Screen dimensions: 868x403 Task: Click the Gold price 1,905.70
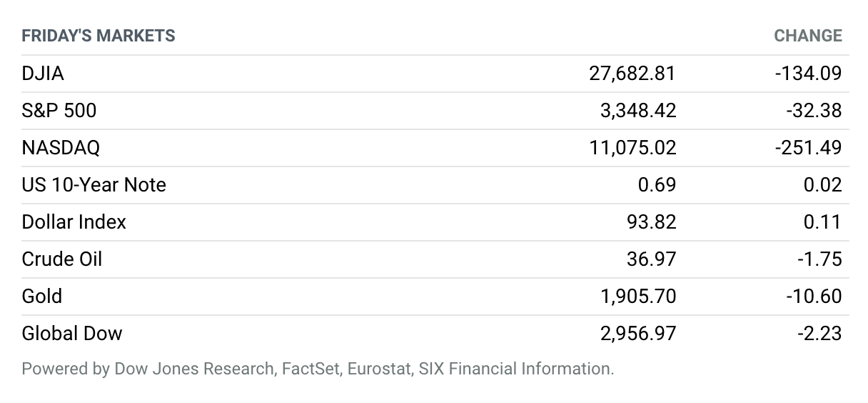(x=638, y=296)
